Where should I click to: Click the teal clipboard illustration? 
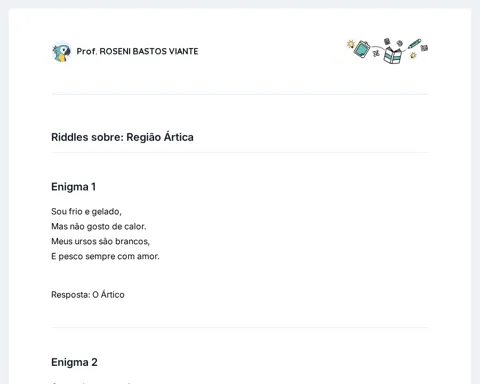(x=362, y=49)
